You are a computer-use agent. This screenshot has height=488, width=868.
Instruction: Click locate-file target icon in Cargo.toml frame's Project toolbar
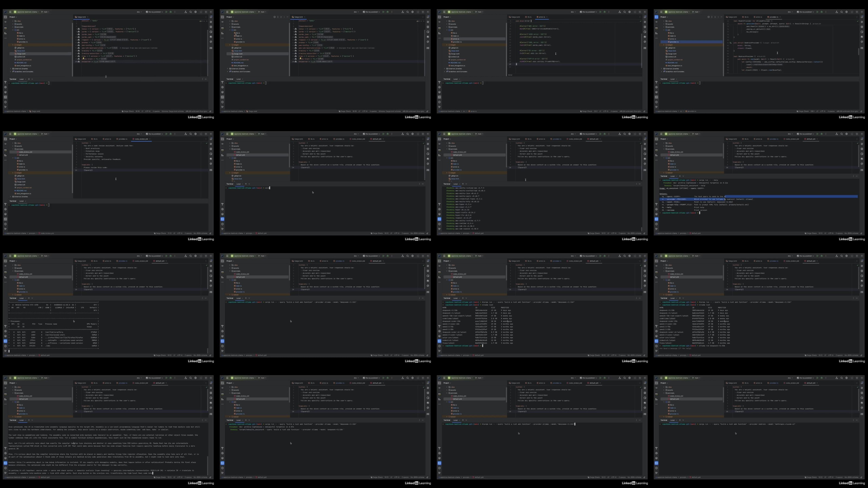pos(274,17)
